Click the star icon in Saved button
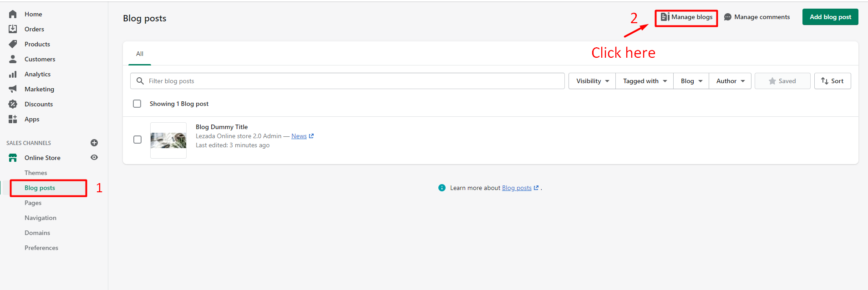 (772, 81)
